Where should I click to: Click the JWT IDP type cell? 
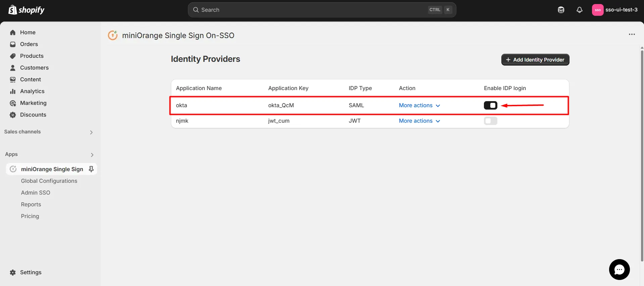[354, 121]
